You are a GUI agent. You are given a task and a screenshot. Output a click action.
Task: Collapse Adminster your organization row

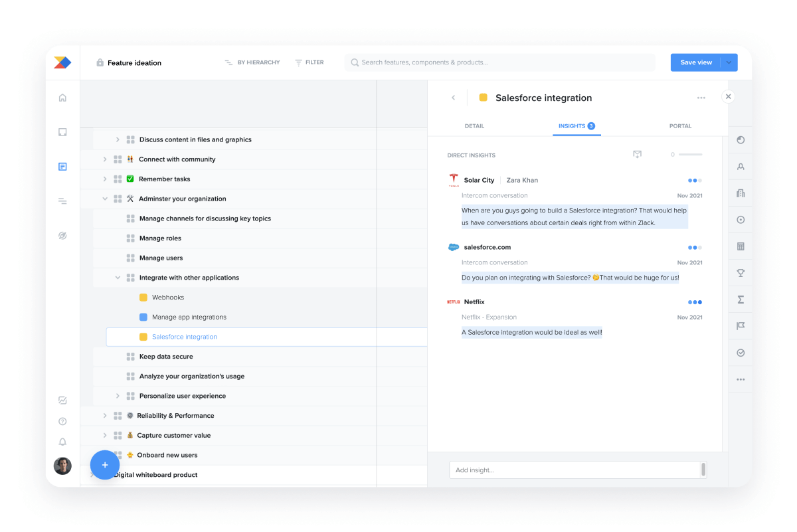click(x=104, y=199)
